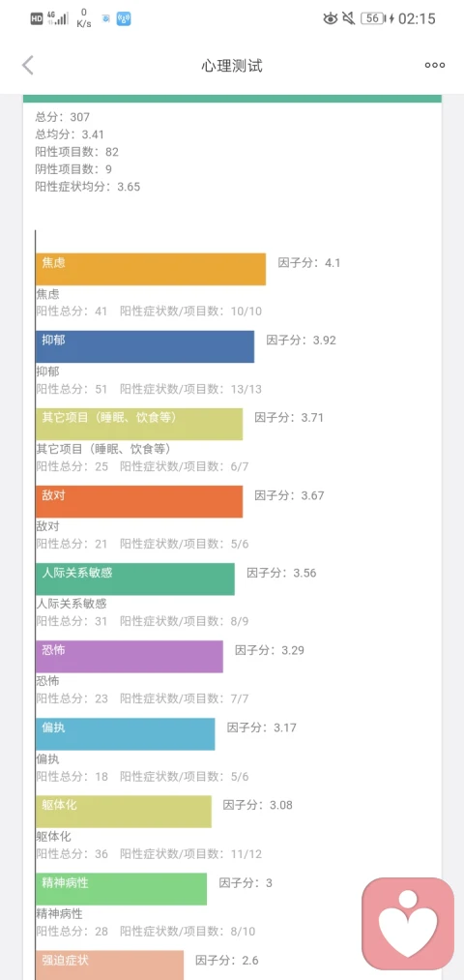
Task: Select the light blue 偏执 bar
Action: tap(125, 734)
